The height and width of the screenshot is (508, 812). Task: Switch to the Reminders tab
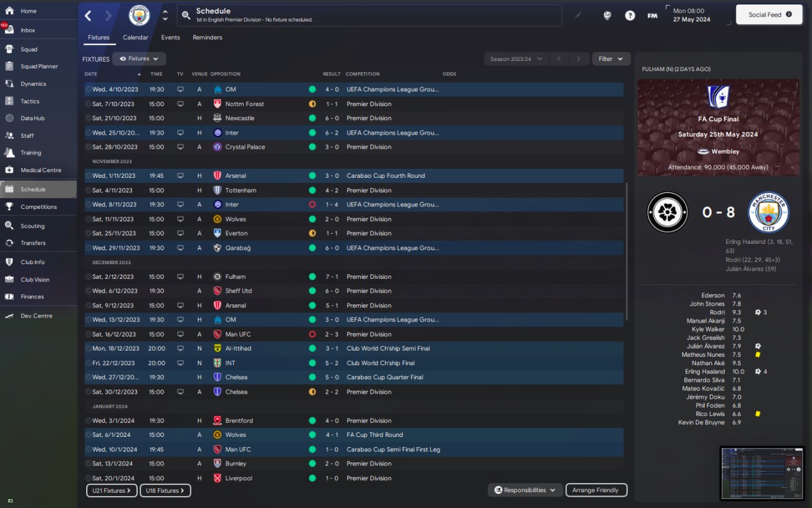pos(207,37)
